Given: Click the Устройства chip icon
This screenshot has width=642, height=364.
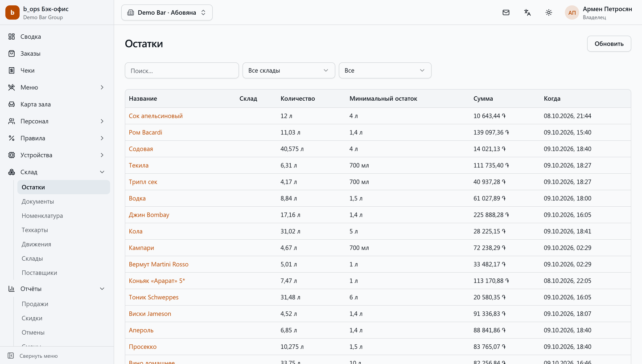Looking at the screenshot, I should point(12,155).
